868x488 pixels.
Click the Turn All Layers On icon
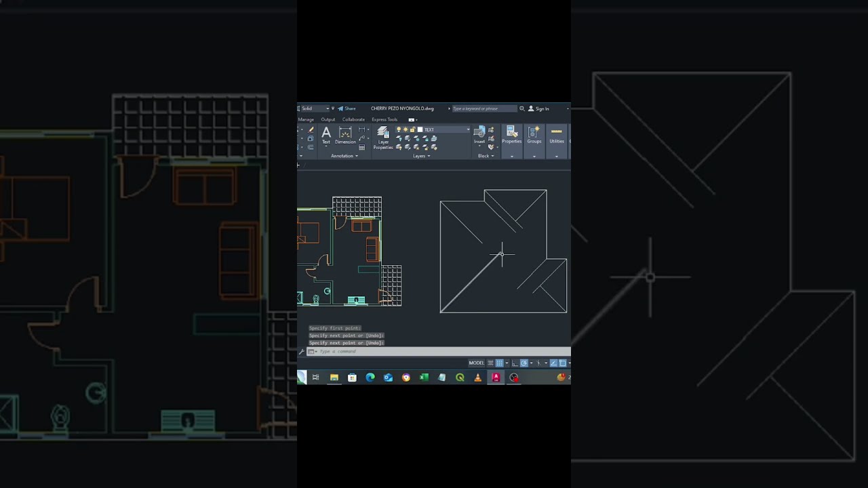[x=399, y=147]
